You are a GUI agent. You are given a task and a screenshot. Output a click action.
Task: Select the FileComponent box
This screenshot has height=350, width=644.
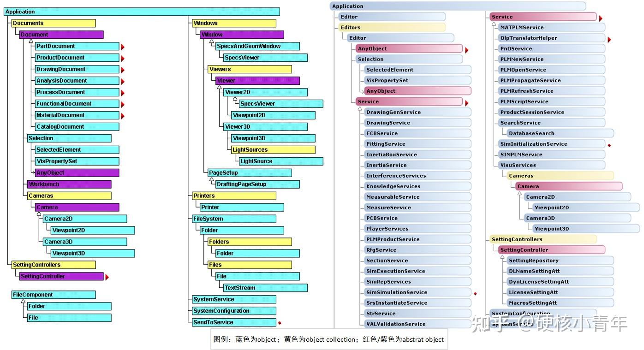point(54,295)
